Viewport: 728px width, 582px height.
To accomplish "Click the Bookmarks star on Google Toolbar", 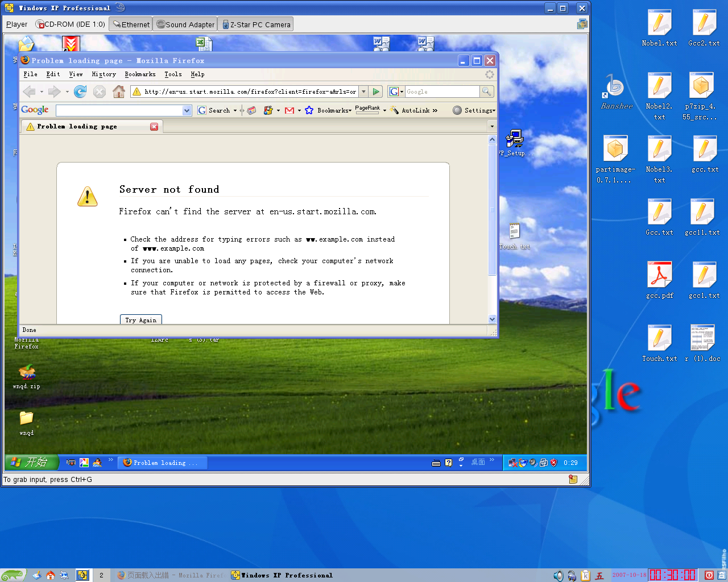I will click(309, 110).
